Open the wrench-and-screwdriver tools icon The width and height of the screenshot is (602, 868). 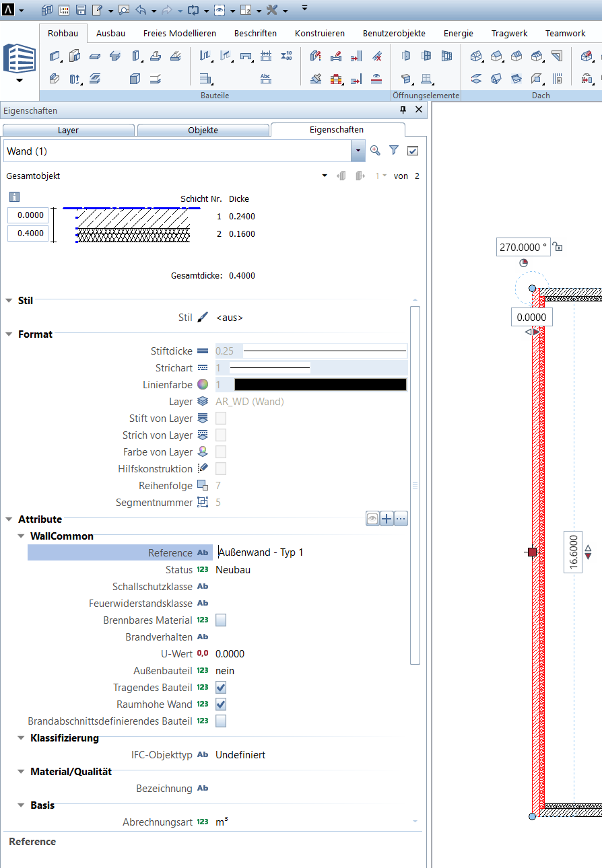pyautogui.click(x=272, y=10)
